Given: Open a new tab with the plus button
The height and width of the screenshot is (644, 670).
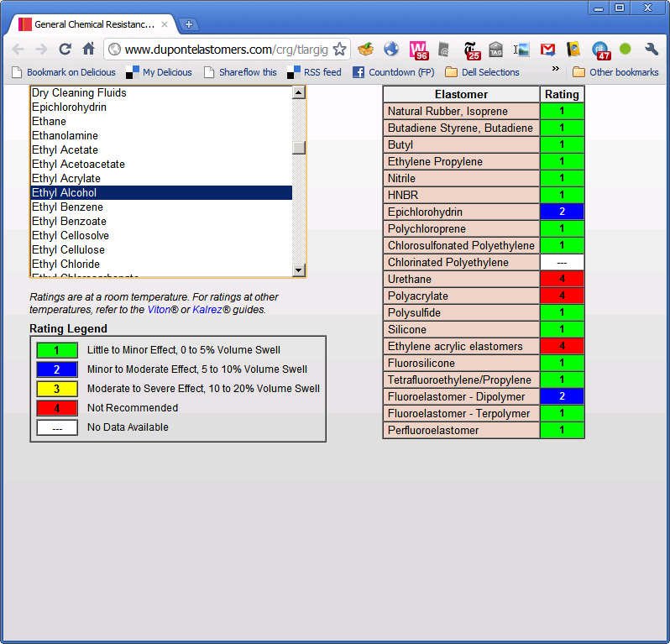Looking at the screenshot, I should pos(189,24).
